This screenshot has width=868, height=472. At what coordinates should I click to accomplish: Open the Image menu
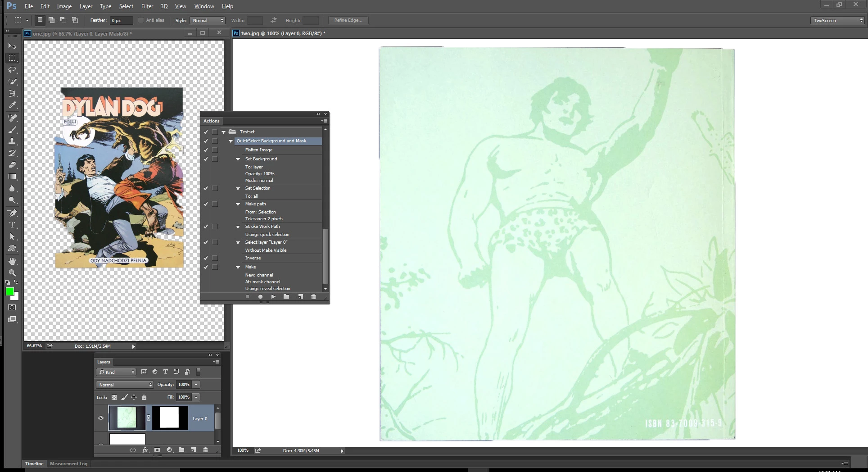click(64, 6)
